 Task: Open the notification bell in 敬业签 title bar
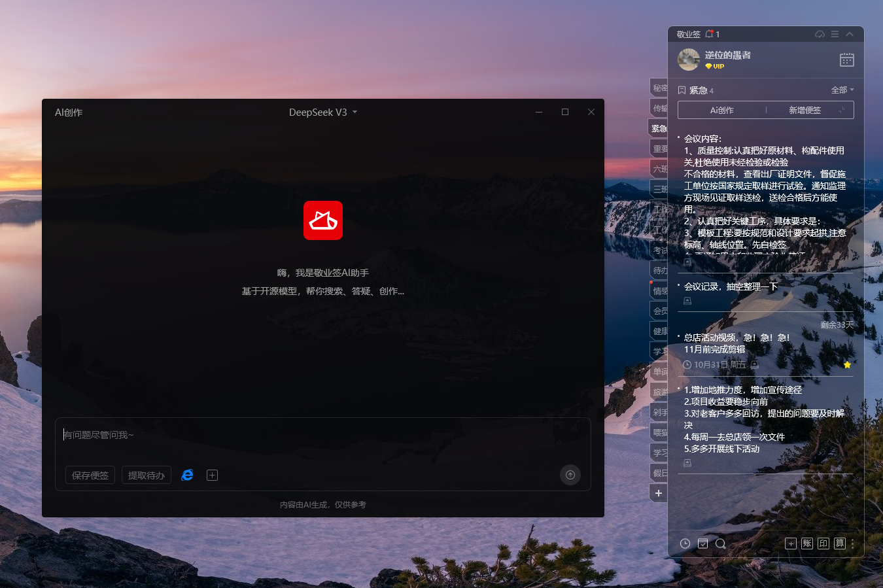point(709,34)
